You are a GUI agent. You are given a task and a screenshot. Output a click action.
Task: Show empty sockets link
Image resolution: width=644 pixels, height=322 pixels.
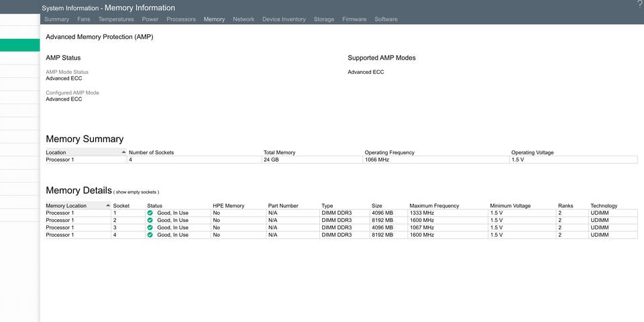pyautogui.click(x=136, y=192)
